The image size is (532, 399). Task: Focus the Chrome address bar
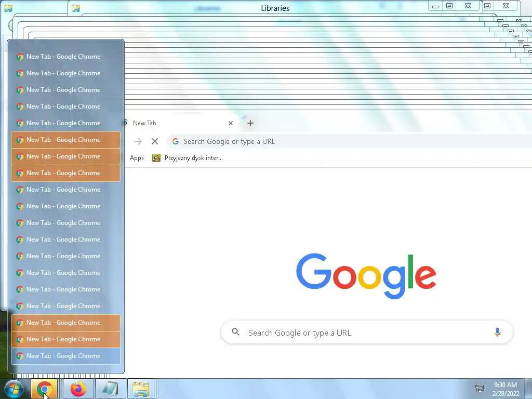[350, 141]
